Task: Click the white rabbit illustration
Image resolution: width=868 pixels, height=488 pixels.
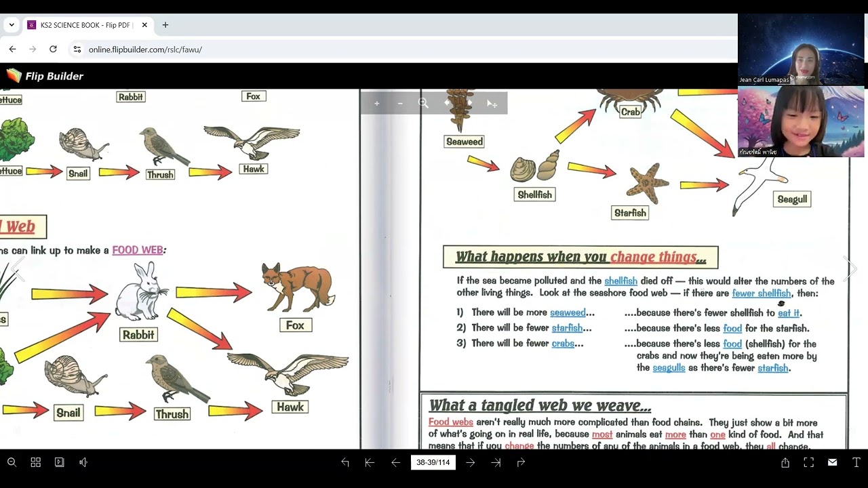Action: click(x=140, y=291)
